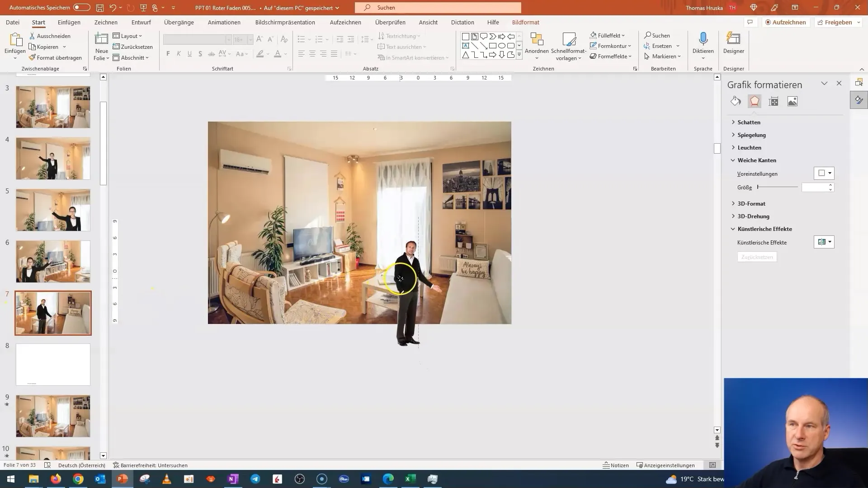Click the Bildschirmpräsentation tab
The width and height of the screenshot is (868, 488).
[285, 22]
